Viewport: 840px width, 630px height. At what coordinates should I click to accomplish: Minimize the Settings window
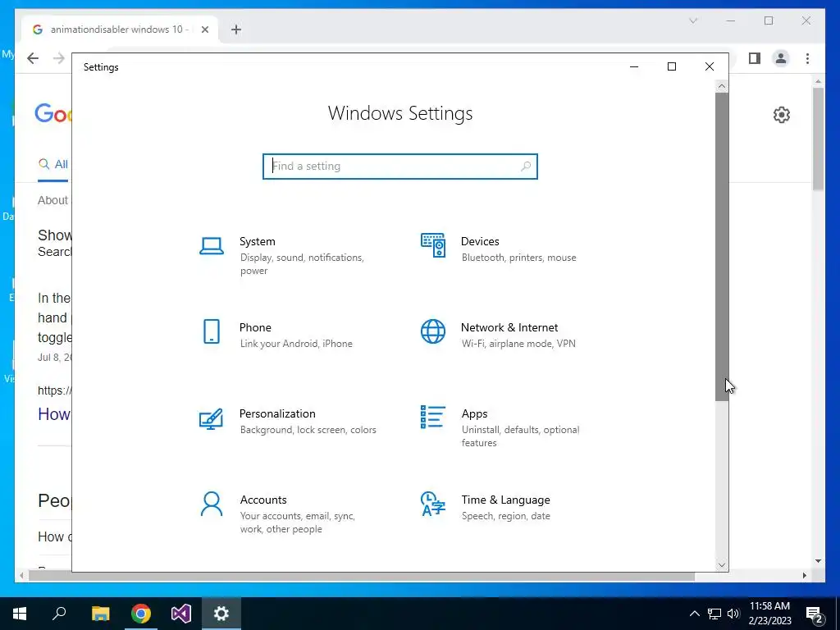coord(634,66)
